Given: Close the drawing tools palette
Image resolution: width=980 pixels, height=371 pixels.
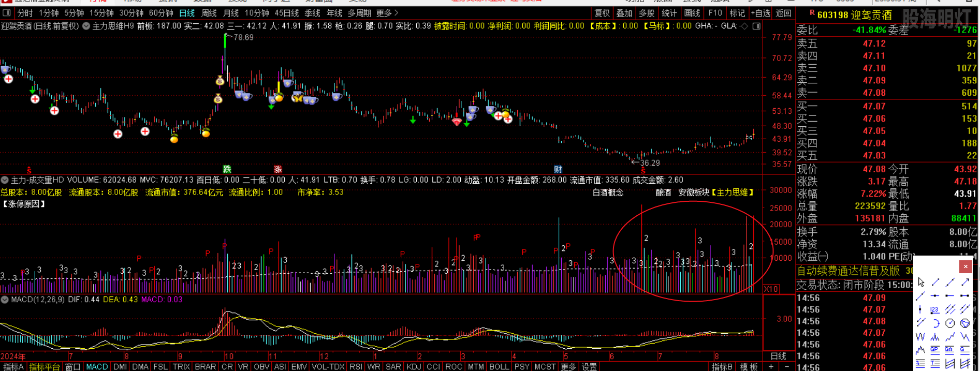Looking at the screenshot, I should [966, 266].
